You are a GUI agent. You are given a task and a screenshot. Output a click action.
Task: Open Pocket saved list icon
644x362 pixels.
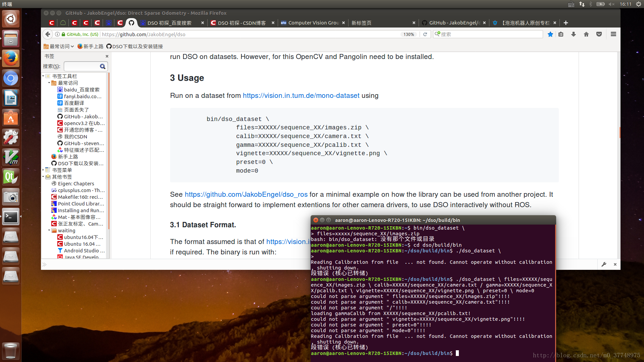click(x=599, y=34)
